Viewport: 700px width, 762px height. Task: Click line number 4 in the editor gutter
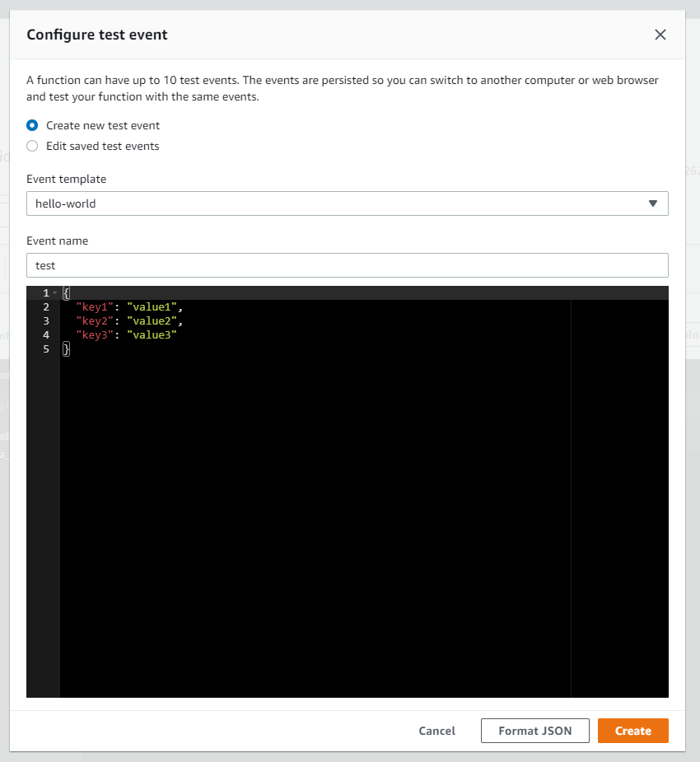[46, 335]
